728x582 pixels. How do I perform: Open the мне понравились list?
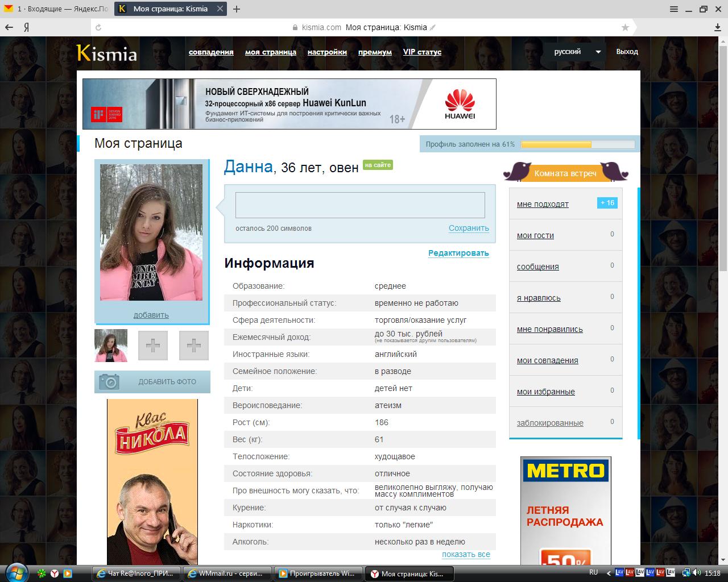[549, 329]
